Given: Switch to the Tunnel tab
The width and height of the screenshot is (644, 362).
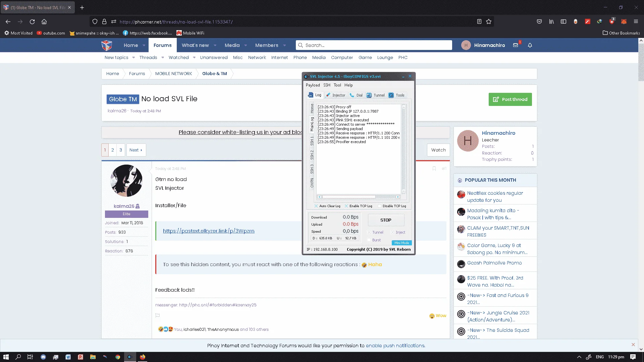Looking at the screenshot, I should [376, 95].
